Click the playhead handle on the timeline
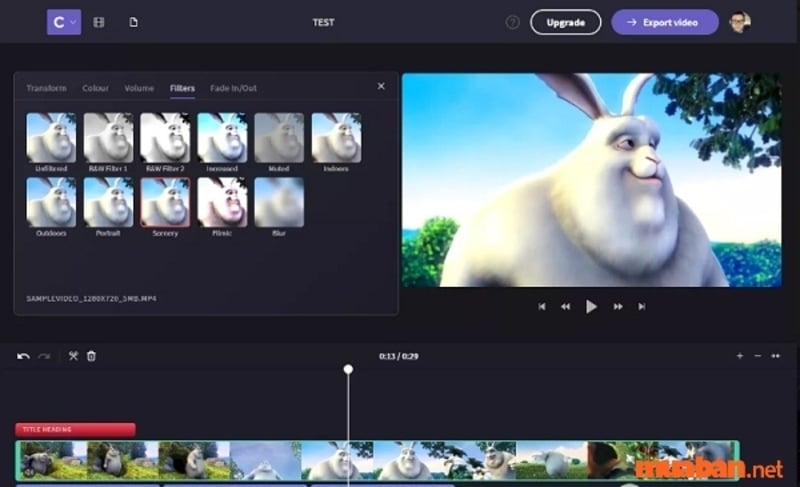The image size is (800, 487). click(x=348, y=369)
